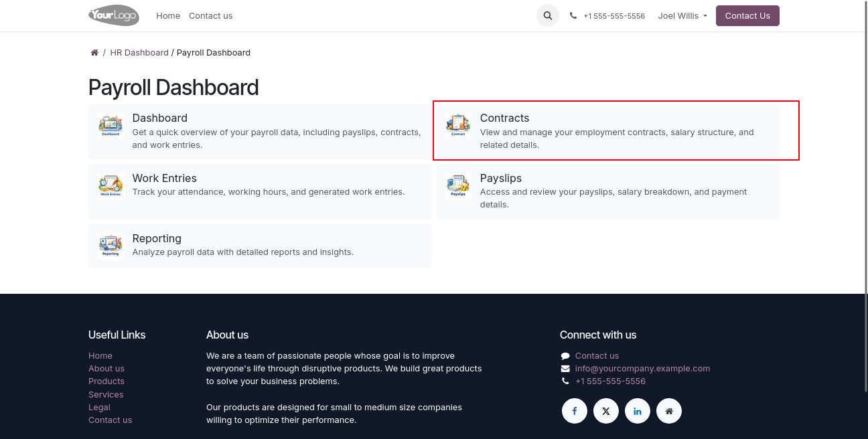868x439 pixels.
Task: Click the info@yourcompany.example.com email link
Action: (x=642, y=369)
